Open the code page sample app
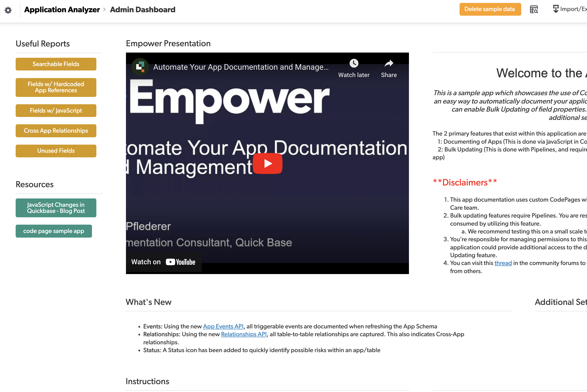Screen dimensions: 587x392 pos(54,231)
